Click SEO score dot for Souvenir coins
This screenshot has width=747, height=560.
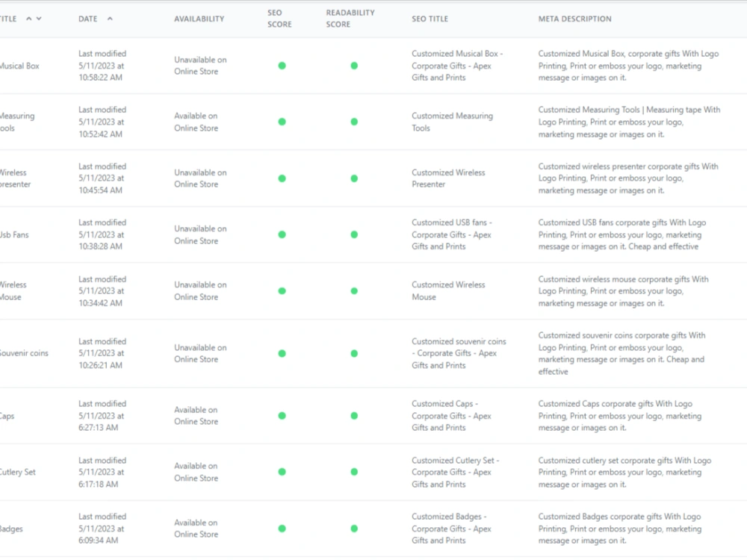coord(282,353)
